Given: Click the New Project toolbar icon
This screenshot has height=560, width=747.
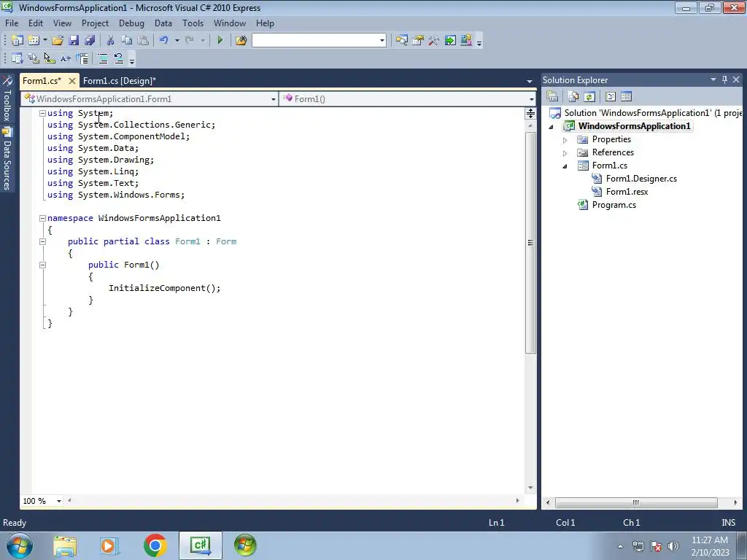Looking at the screenshot, I should (x=18, y=41).
